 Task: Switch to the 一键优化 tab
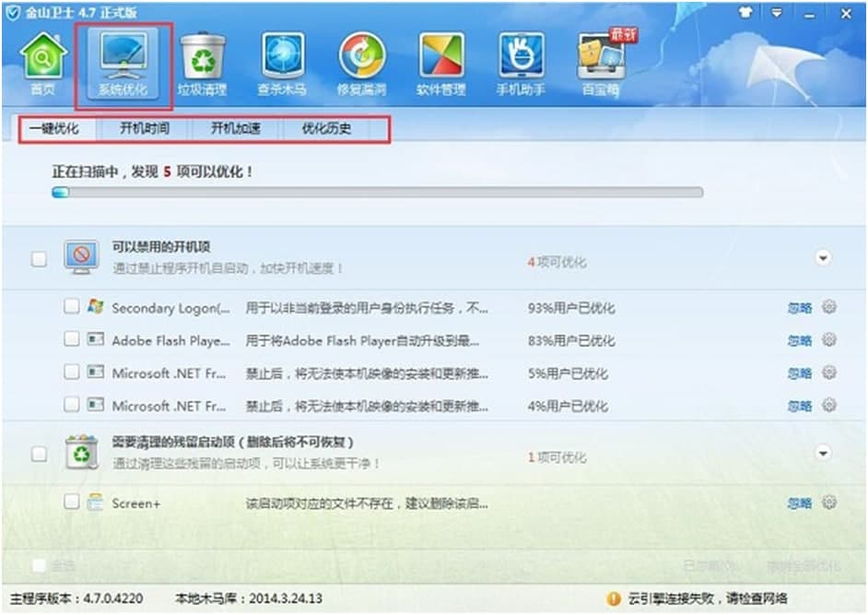[x=53, y=129]
